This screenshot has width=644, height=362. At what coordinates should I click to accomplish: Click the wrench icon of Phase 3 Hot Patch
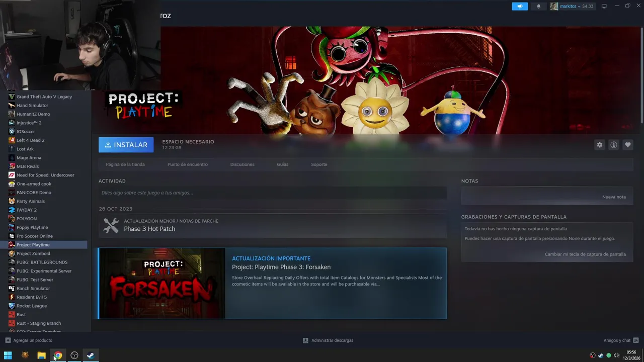tap(111, 225)
